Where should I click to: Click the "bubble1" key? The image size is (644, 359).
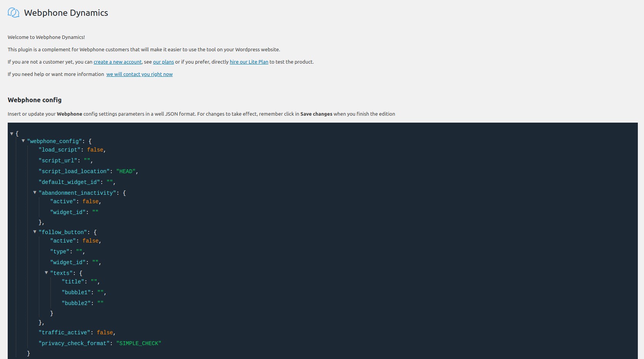point(76,292)
